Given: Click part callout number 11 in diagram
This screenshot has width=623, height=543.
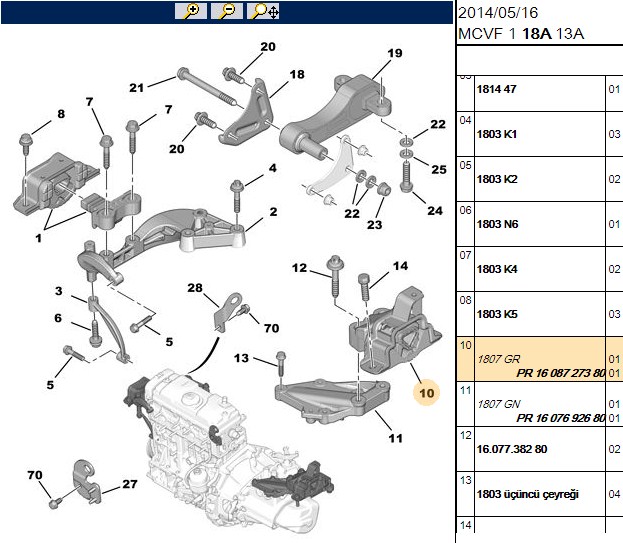Looking at the screenshot, I should [395, 438].
